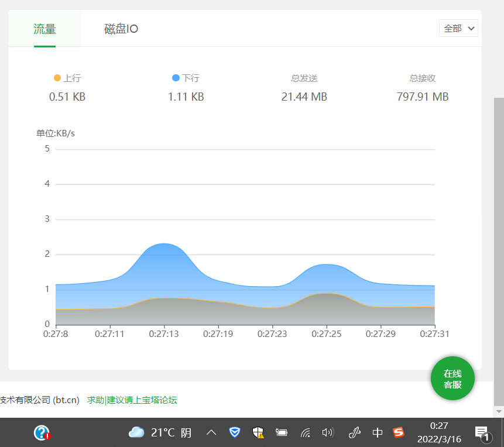This screenshot has height=447, width=504.
Task: Click the blue 下行 legend dot
Action: 176,78
